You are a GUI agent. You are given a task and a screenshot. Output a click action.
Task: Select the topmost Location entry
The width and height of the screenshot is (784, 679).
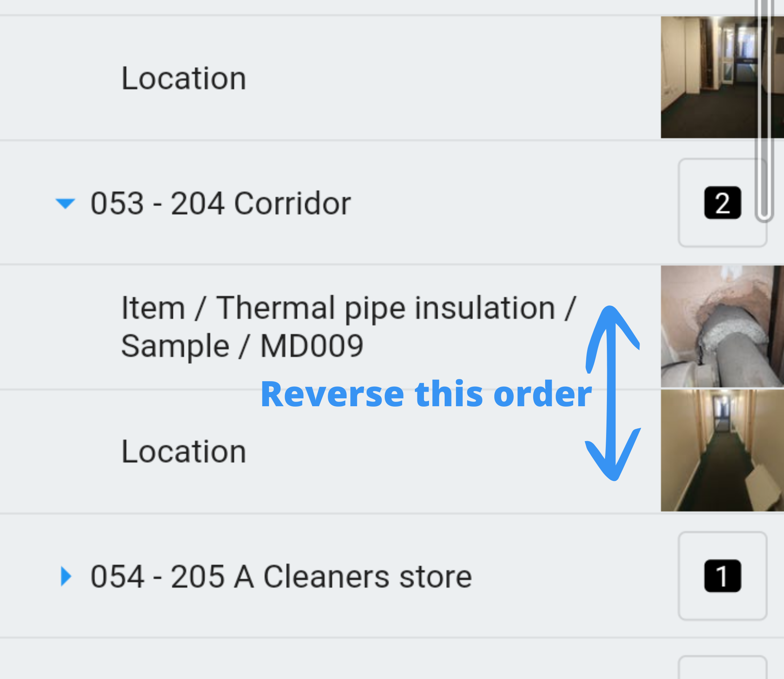tap(184, 78)
